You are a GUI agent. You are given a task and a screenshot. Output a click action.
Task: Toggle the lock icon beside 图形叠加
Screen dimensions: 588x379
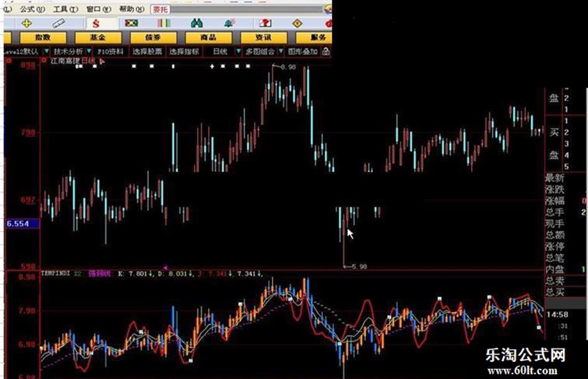click(x=326, y=52)
